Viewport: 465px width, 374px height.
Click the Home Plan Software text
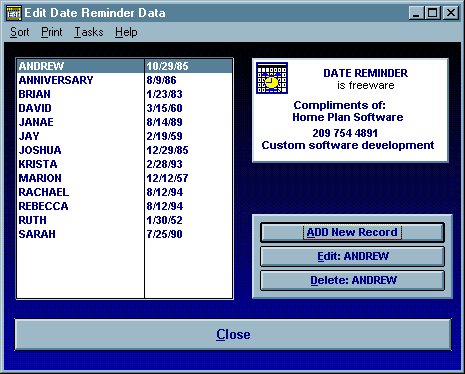pyautogui.click(x=348, y=117)
